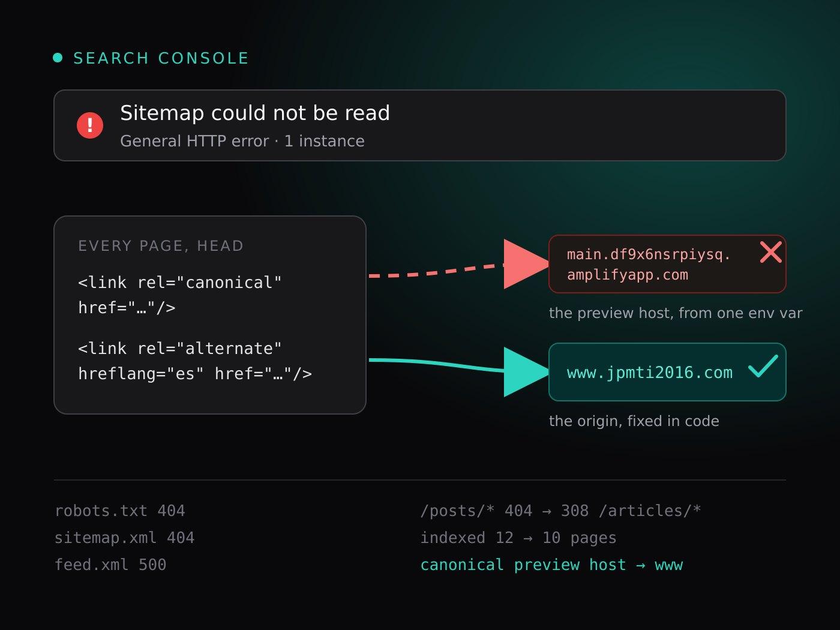Select the link rel="alternate" hreflang code line
The width and height of the screenshot is (840, 630).
[x=195, y=361]
